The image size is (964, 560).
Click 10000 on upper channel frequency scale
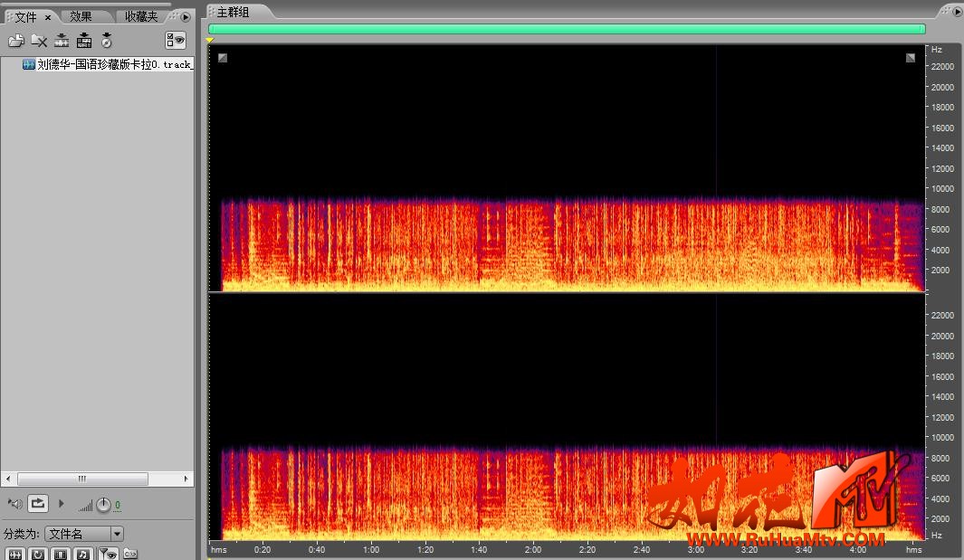pyautogui.click(x=942, y=189)
